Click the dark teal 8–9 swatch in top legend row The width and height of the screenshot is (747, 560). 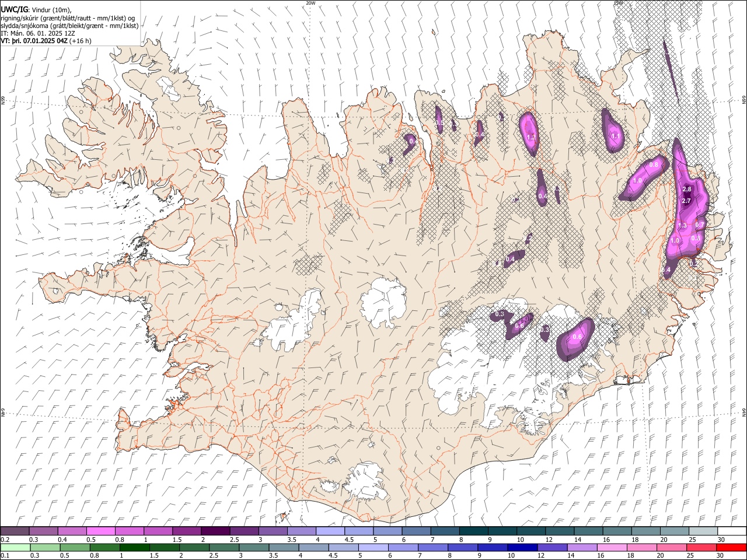[x=474, y=531]
